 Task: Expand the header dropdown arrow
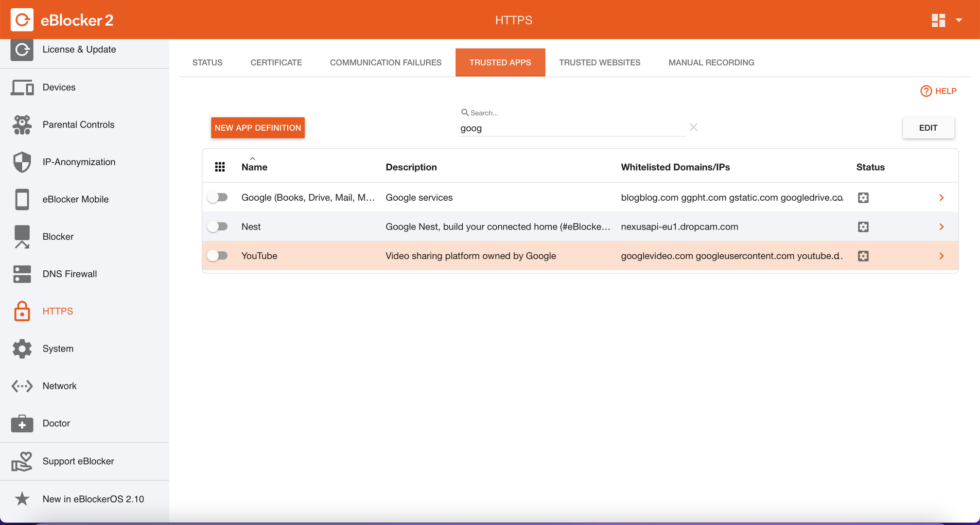pos(959,20)
